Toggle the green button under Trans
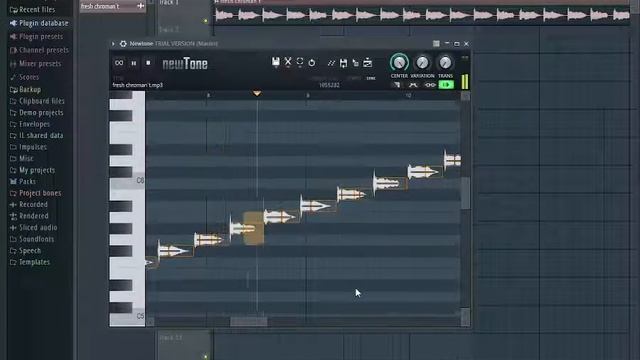Screen dimensions: 640x360 tap(446, 85)
